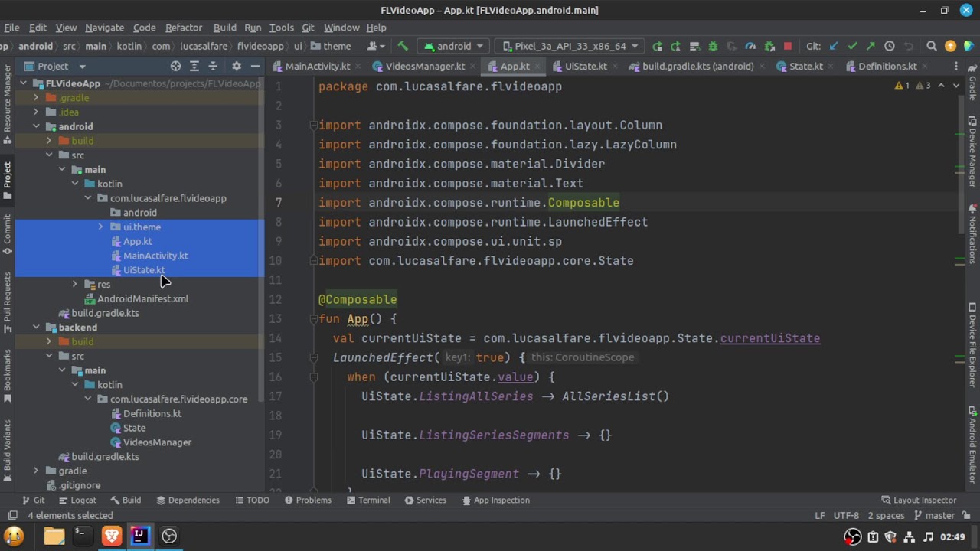
Task: Open the Build Variants side tool window
Action: tap(7, 450)
